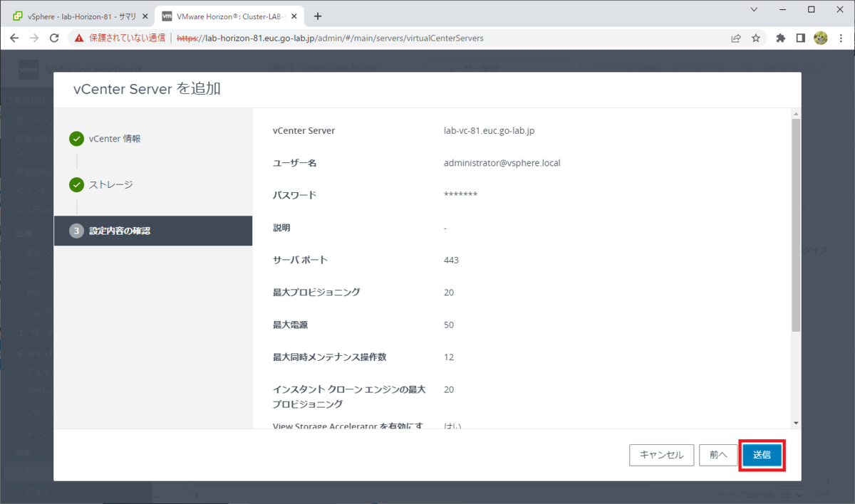Click the 送信 submit button
The width and height of the screenshot is (855, 504).
pos(762,455)
